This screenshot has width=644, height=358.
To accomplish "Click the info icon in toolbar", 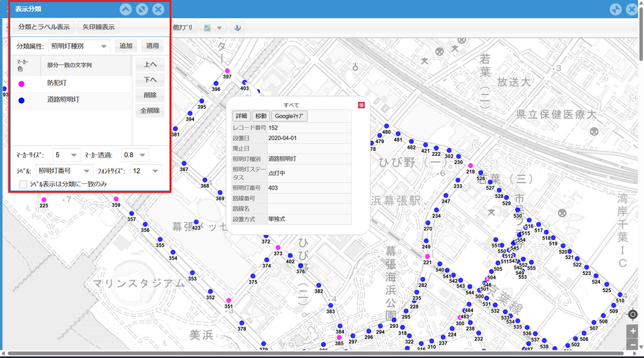I will point(237,28).
